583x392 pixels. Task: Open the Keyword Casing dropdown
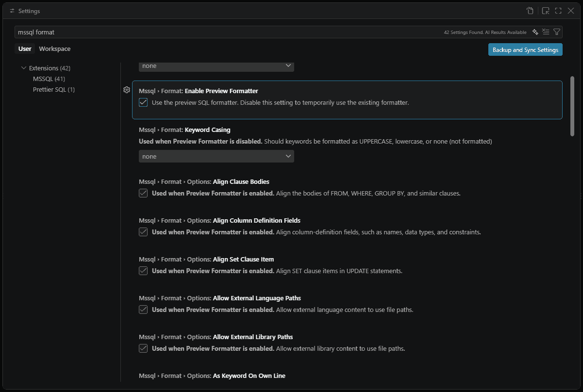pos(217,156)
